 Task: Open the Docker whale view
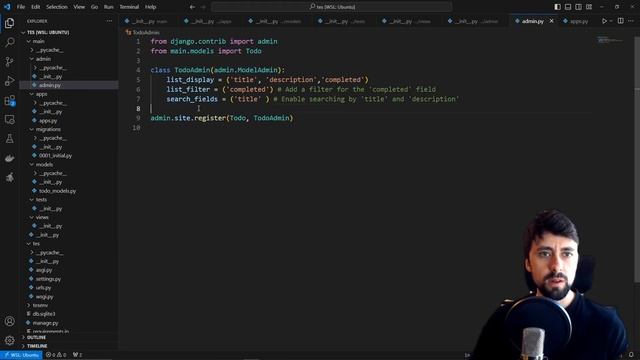[9, 158]
